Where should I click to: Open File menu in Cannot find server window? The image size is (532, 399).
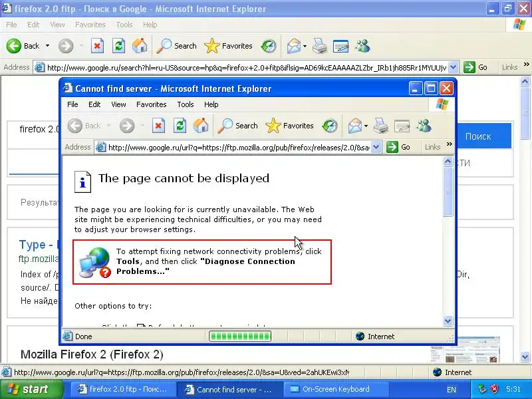(72, 104)
